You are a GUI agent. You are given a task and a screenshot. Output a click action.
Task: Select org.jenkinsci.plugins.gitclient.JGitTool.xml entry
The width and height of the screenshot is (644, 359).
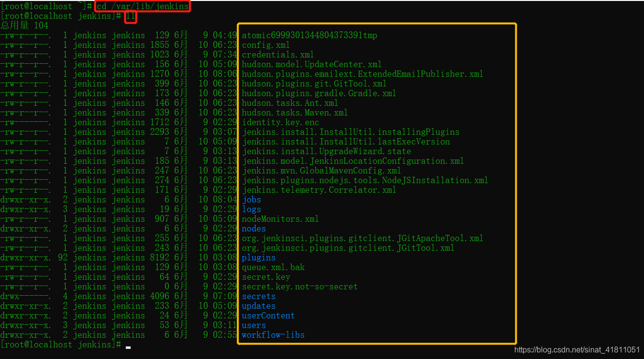click(348, 248)
